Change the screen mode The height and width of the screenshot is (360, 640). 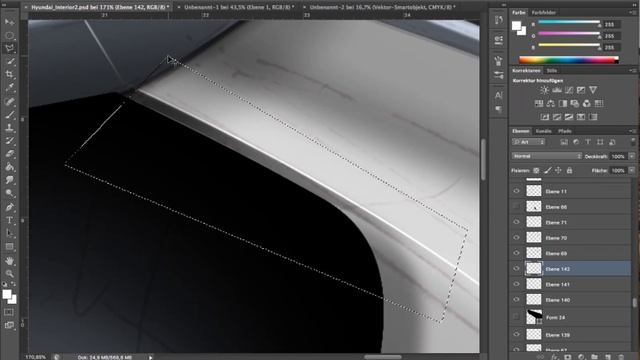point(9,325)
